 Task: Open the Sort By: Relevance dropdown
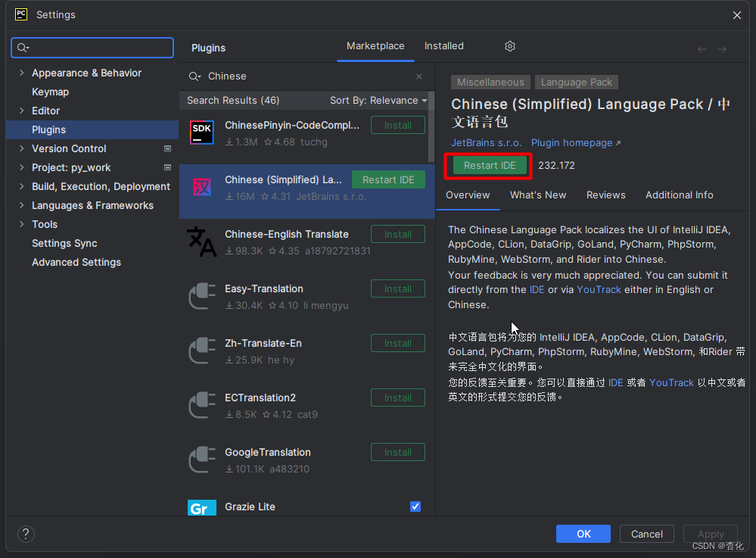pos(378,100)
